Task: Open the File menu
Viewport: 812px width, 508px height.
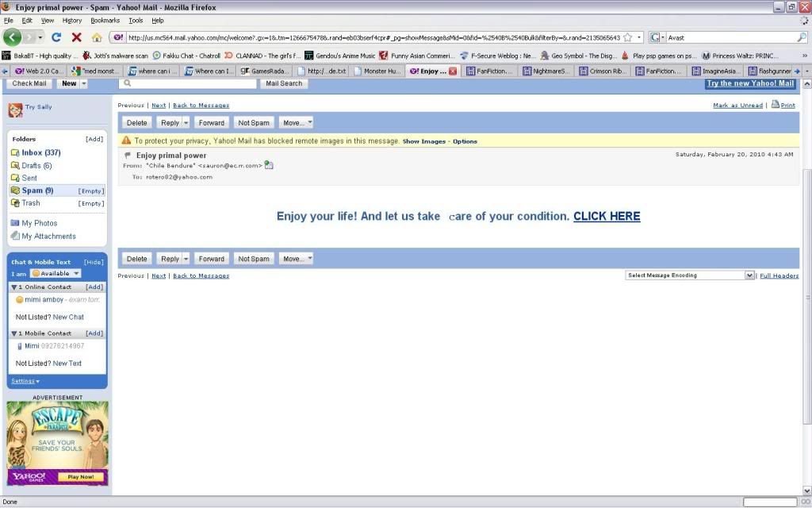Action: [8, 21]
